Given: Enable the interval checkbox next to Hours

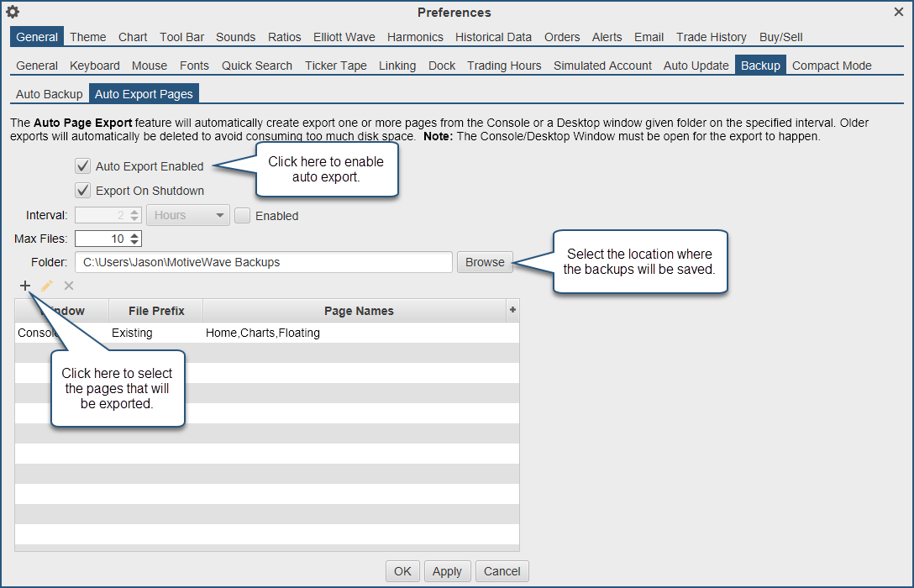Looking at the screenshot, I should [x=243, y=216].
